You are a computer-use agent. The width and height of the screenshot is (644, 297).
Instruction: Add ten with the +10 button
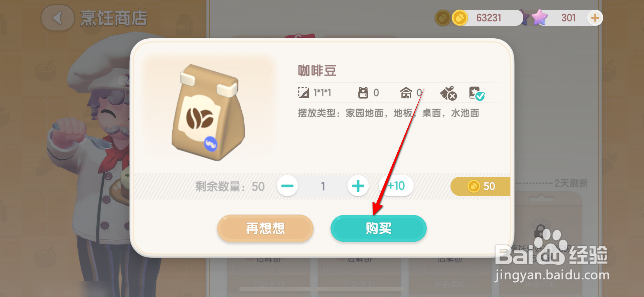396,186
